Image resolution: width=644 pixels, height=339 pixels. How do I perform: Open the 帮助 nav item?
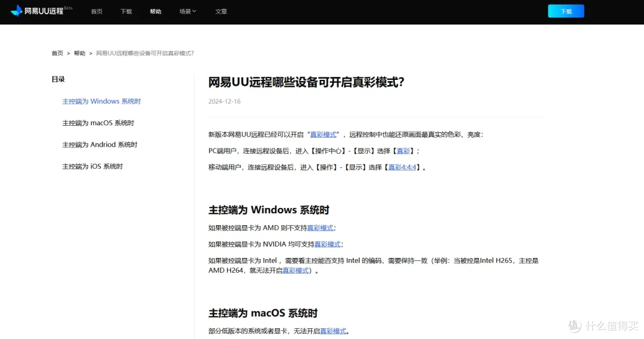pos(156,11)
